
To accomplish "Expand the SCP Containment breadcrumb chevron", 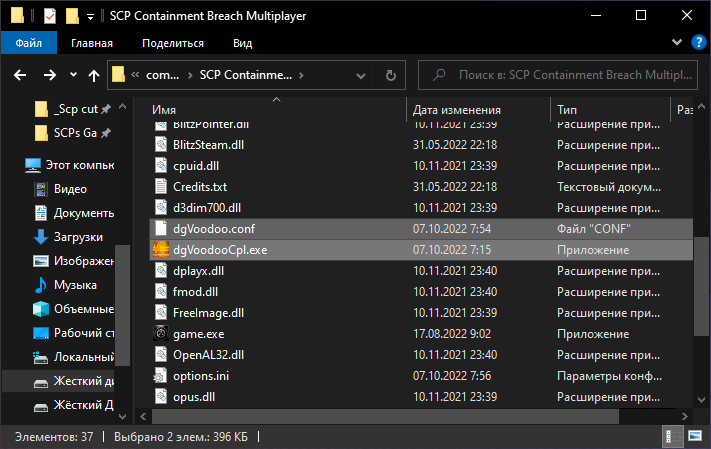I will (x=300, y=75).
